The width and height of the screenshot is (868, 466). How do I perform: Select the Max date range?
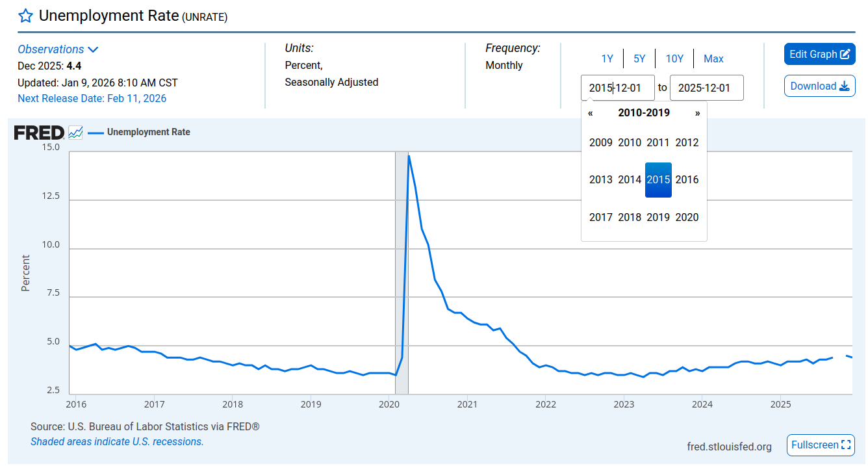713,59
